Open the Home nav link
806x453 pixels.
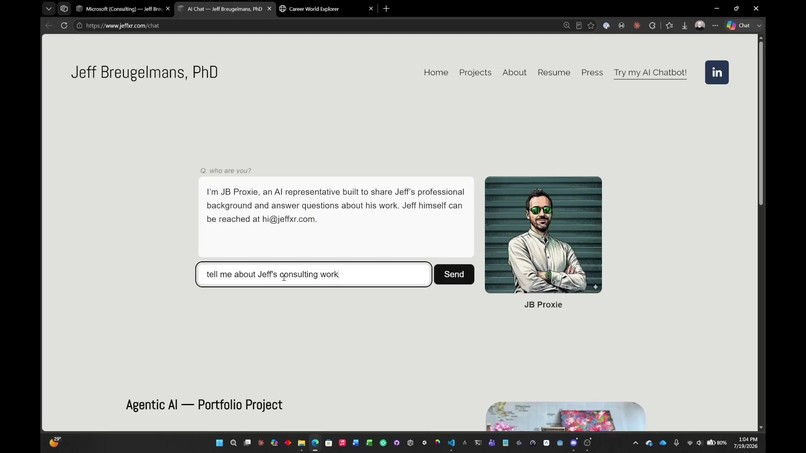436,73
